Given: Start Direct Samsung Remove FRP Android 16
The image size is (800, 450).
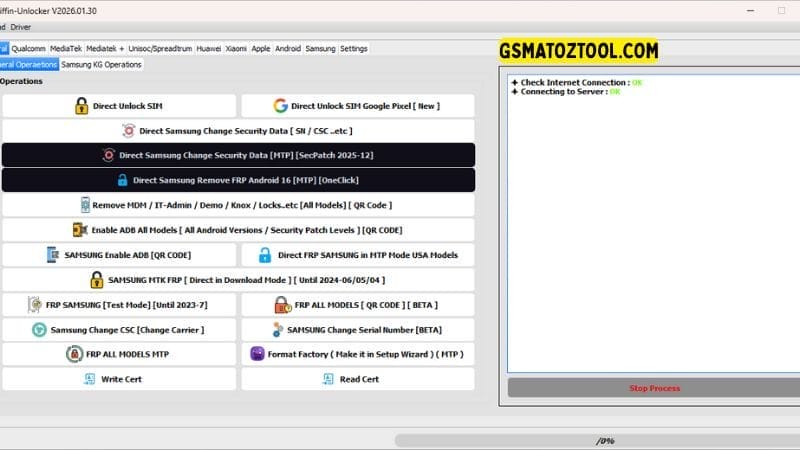Looking at the screenshot, I should coord(238,180).
